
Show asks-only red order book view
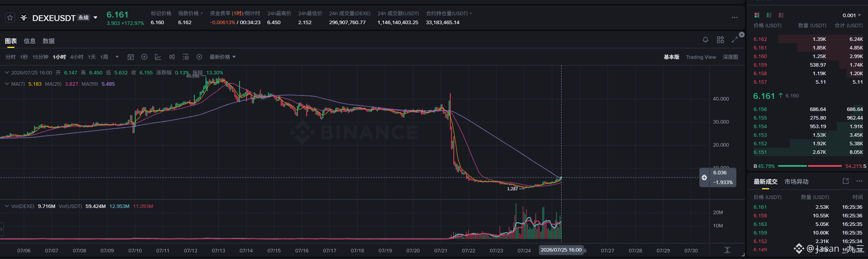781,15
